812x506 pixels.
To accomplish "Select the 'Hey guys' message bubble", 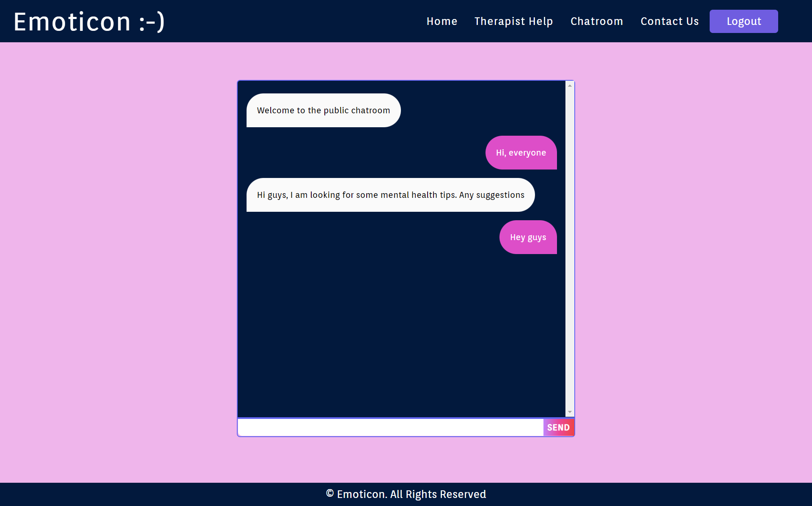I will pyautogui.click(x=528, y=237).
